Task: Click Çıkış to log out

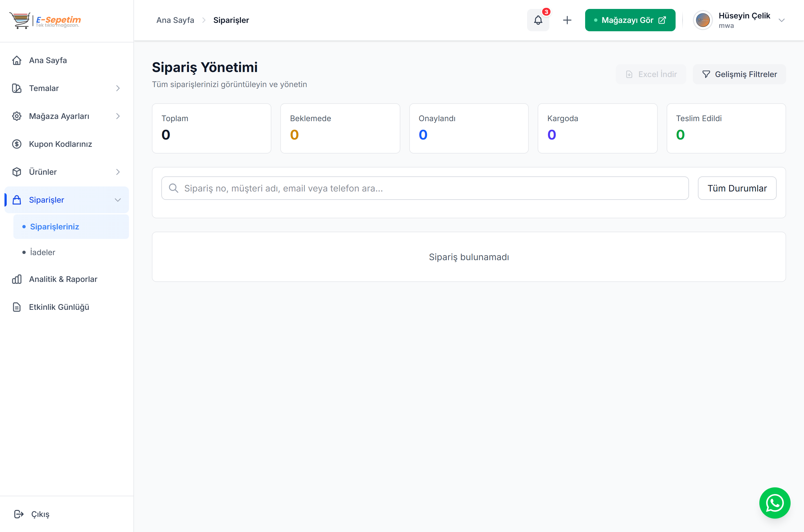Action: coord(40,514)
